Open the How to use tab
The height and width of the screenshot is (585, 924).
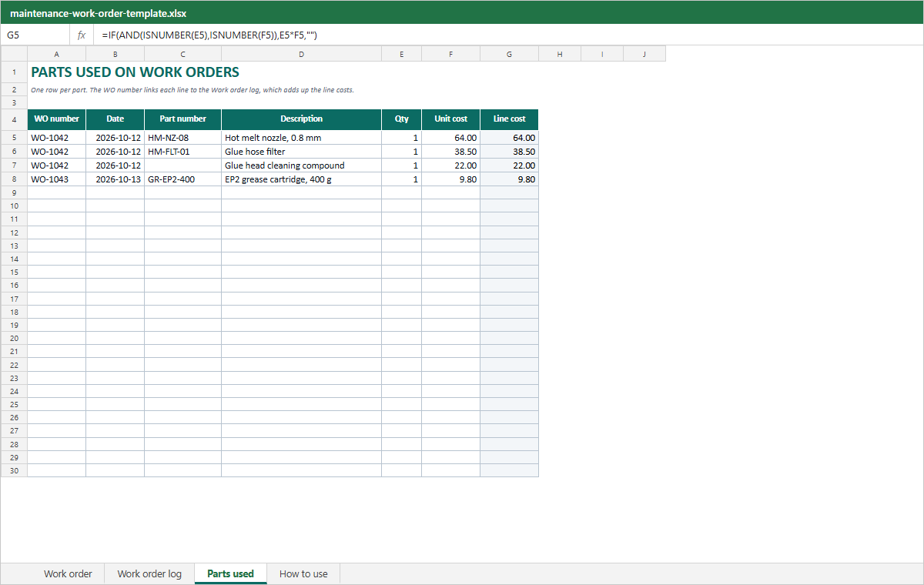(x=303, y=573)
